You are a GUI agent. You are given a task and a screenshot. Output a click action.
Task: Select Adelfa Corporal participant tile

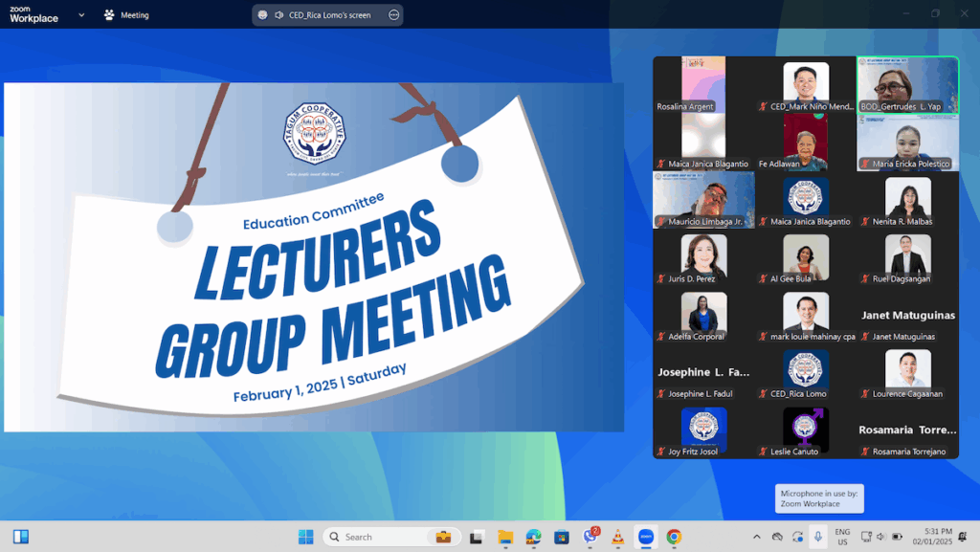click(x=703, y=315)
